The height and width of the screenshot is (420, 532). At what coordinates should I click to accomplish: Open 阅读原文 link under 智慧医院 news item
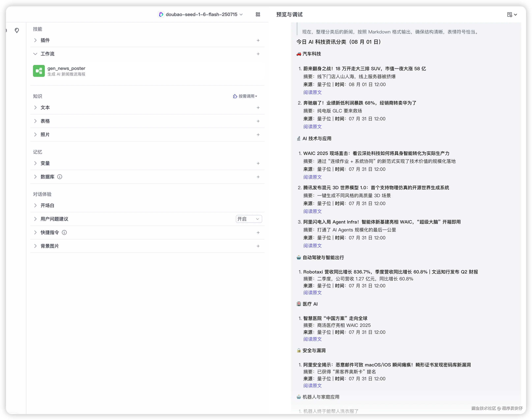(x=312, y=339)
